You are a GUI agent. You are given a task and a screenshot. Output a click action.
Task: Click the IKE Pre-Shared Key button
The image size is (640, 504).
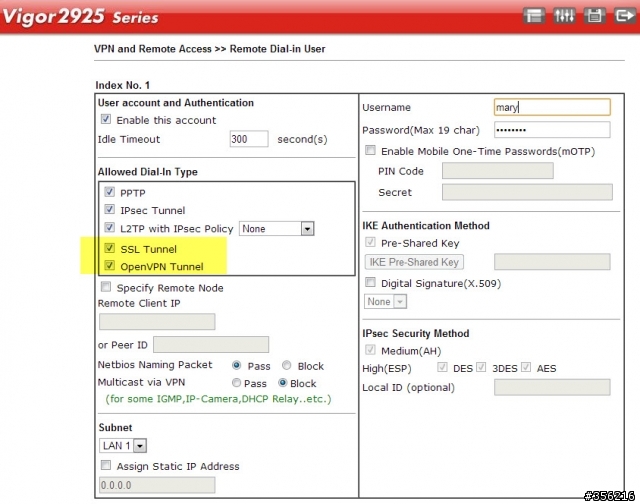tap(414, 262)
